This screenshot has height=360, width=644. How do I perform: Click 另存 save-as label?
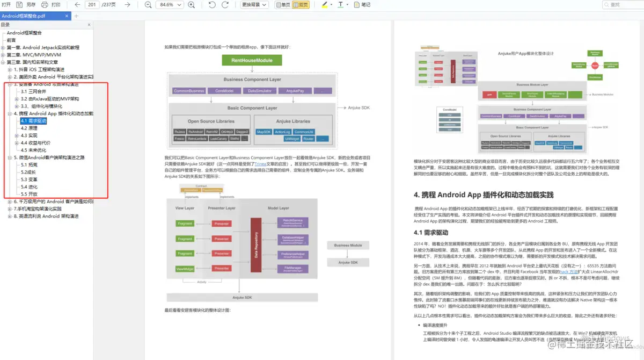(31, 5)
